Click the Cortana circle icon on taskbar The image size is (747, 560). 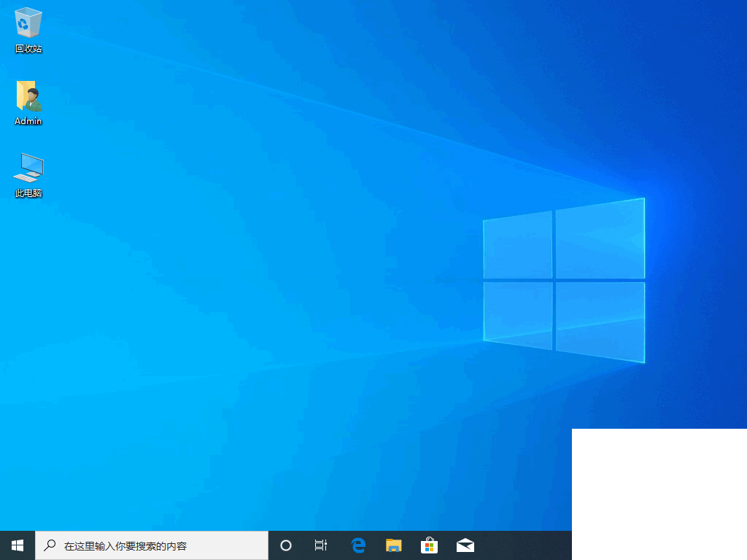(286, 545)
